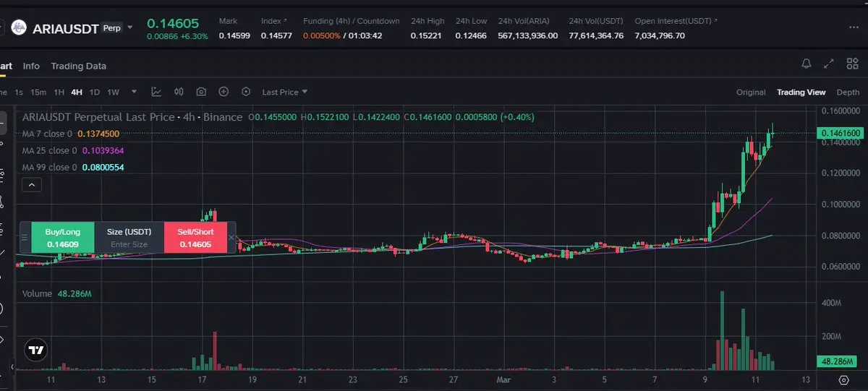The image size is (868, 391).
Task: Click the Open Interest(USDT) link
Action: (676, 21)
